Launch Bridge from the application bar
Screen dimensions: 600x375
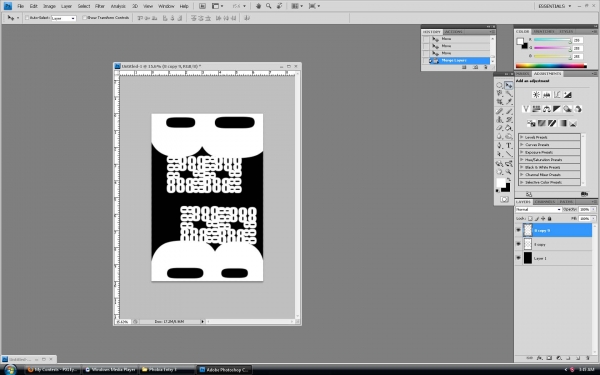click(x=202, y=6)
